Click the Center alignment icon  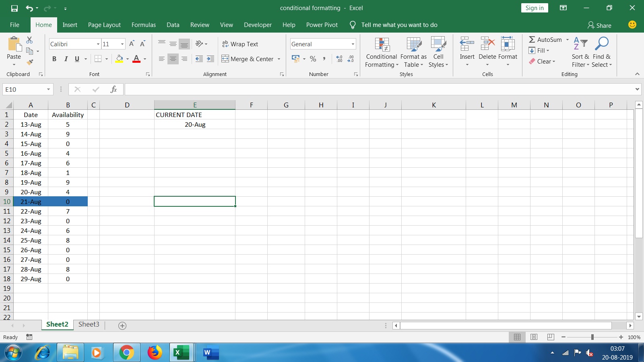coord(173,59)
